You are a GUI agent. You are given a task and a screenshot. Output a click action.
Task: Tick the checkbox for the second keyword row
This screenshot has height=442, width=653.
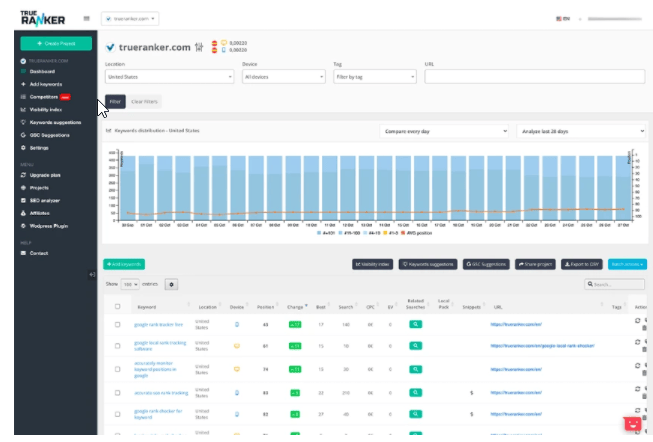[x=117, y=346]
